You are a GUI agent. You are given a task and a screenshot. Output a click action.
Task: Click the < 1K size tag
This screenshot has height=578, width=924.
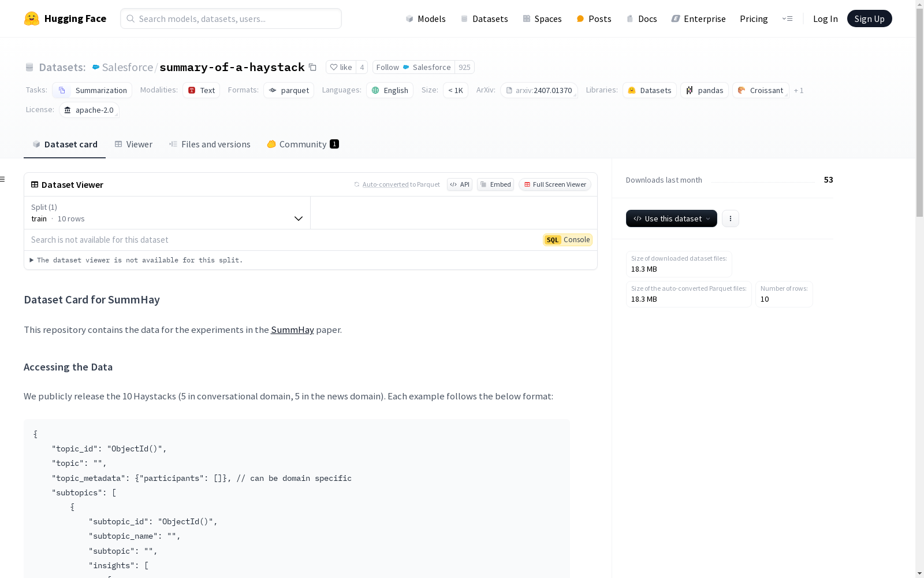[x=456, y=90]
